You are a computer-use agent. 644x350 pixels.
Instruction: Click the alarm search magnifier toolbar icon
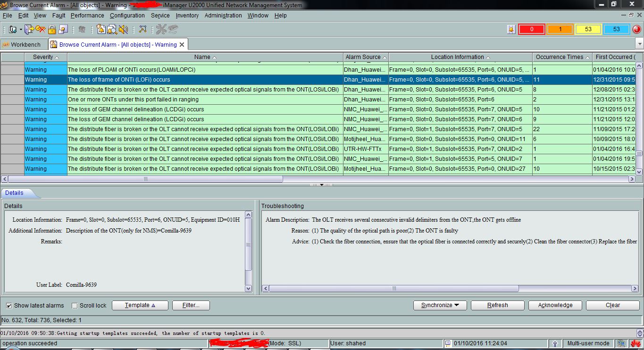[112, 29]
